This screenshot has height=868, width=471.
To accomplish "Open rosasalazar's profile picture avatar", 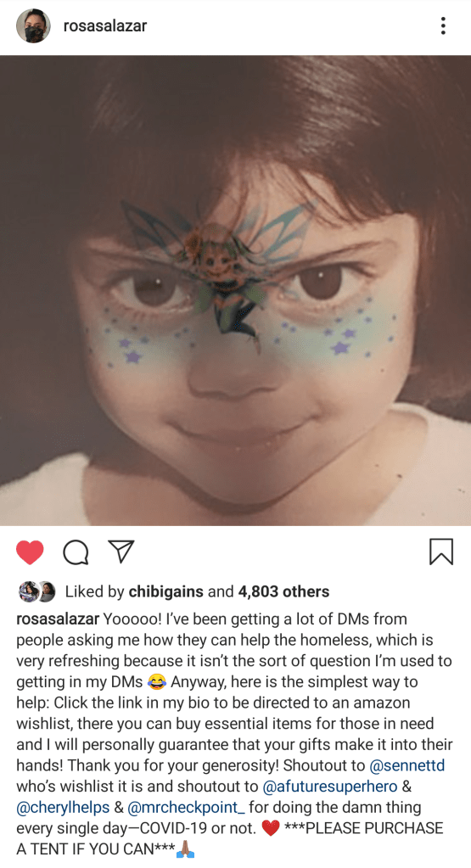I will [x=33, y=25].
